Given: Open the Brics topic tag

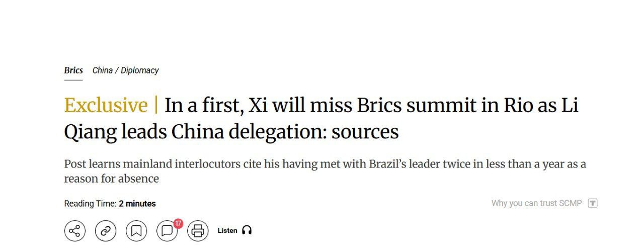Looking at the screenshot, I should pos(73,70).
